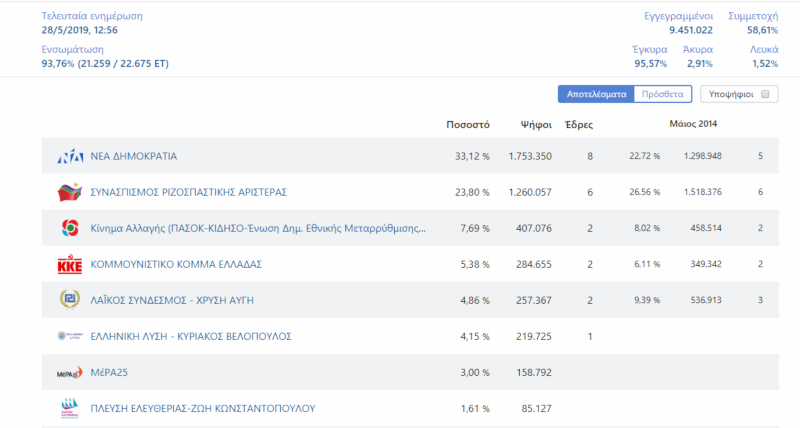Open ΕΛΛΗΝΙΚΗ ΛΥΣΗ - ΚΥΡΙΑΚΟΣ ΒΕΛΟΠΟΥΛΟΣ link
This screenshot has height=428, width=800.
[191, 336]
